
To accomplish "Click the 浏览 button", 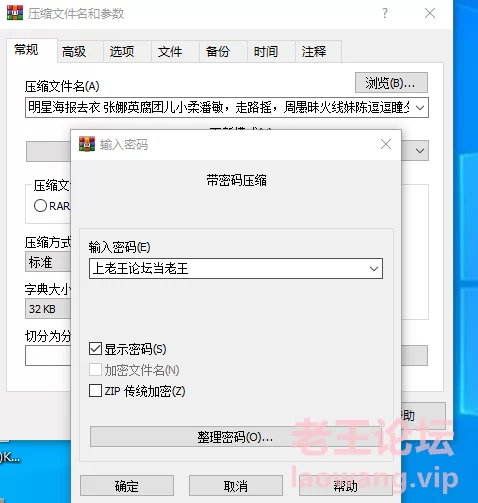I will [391, 83].
